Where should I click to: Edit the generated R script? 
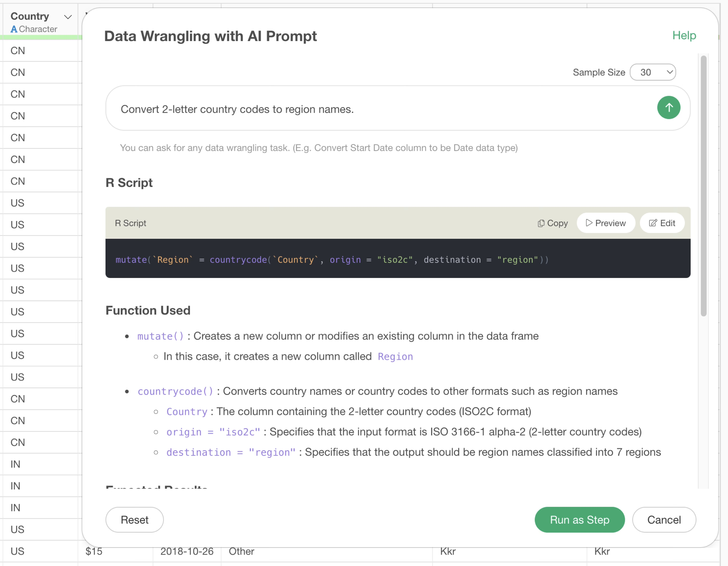[662, 223]
